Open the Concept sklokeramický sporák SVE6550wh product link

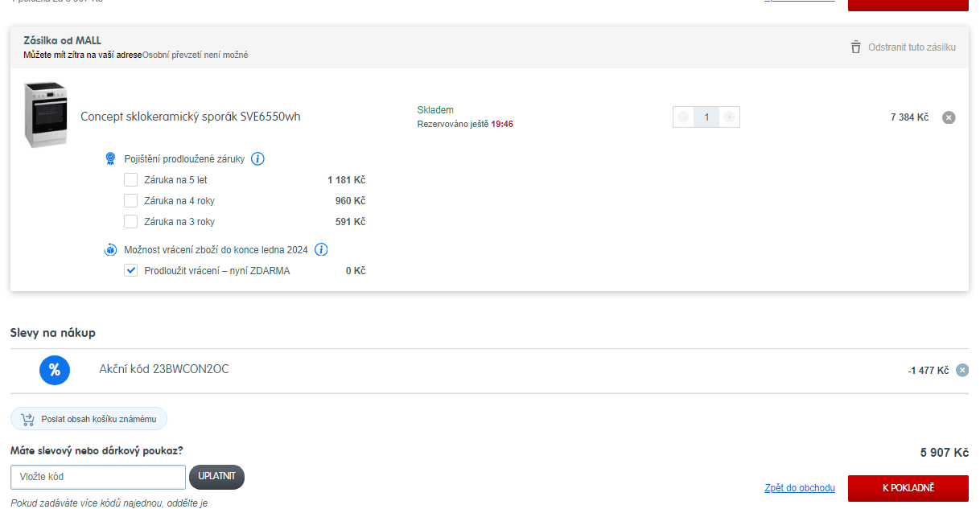tap(191, 117)
